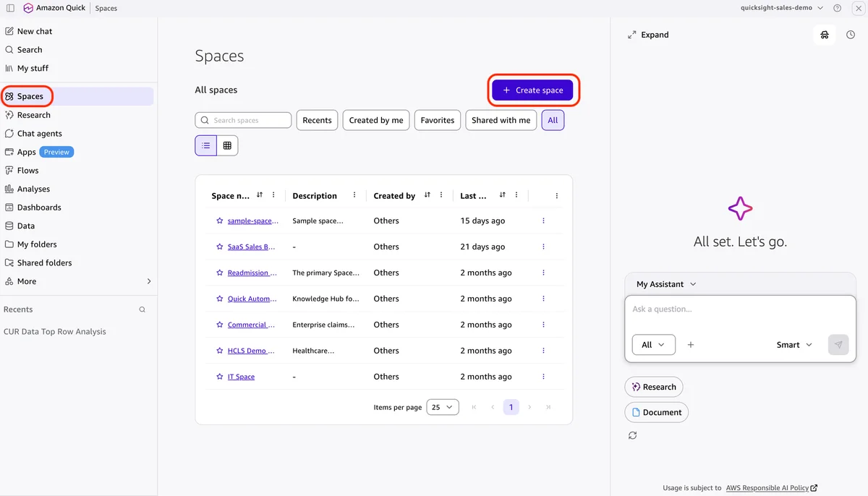Image resolution: width=868 pixels, height=496 pixels.
Task: Open the Readmission space link
Action: [x=251, y=273]
